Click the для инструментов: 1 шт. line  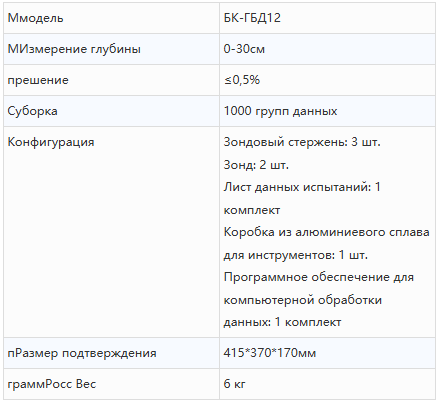click(x=296, y=255)
